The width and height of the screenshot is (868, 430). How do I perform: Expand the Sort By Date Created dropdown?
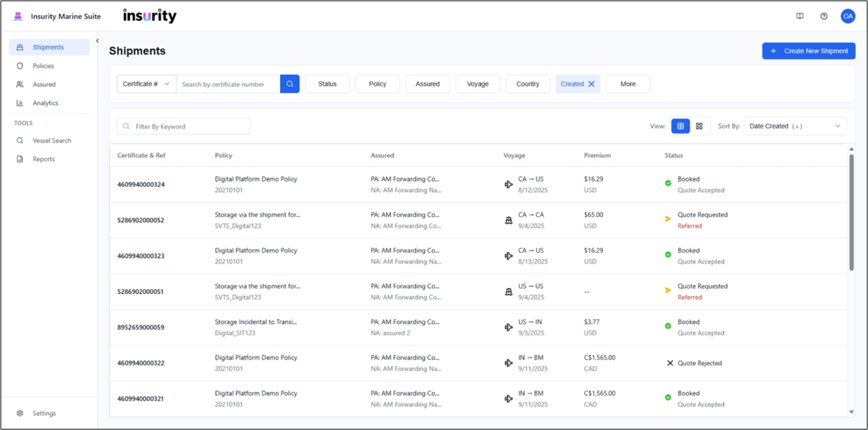pyautogui.click(x=795, y=126)
